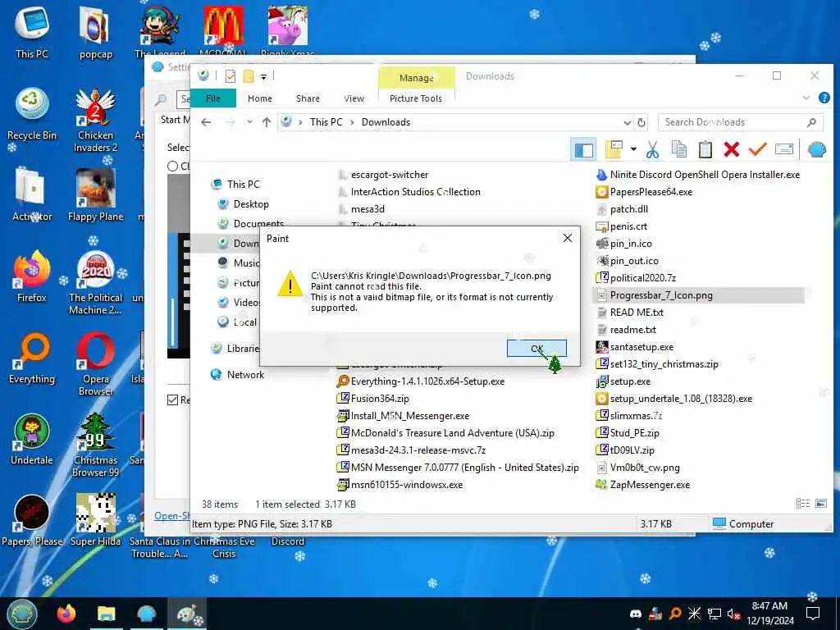Switch to large icons view layout
The image size is (840, 630).
pyautogui.click(x=820, y=503)
